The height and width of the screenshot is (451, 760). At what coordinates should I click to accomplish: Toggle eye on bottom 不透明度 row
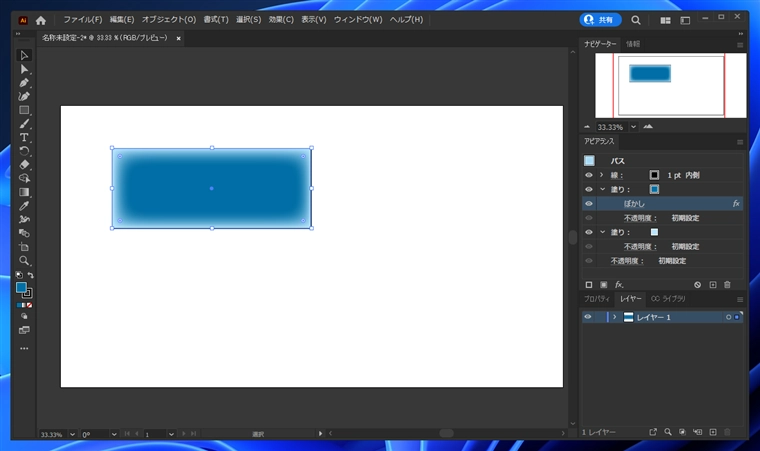[588, 260]
